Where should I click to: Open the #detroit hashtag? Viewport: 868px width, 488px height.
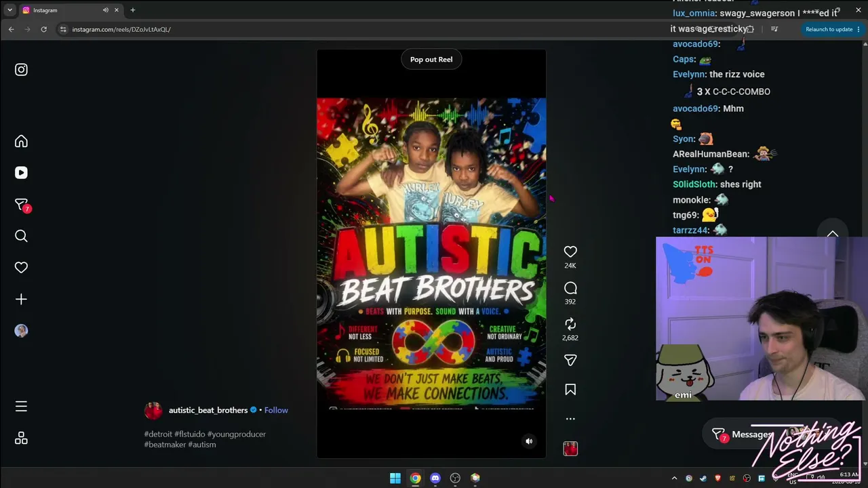click(158, 434)
